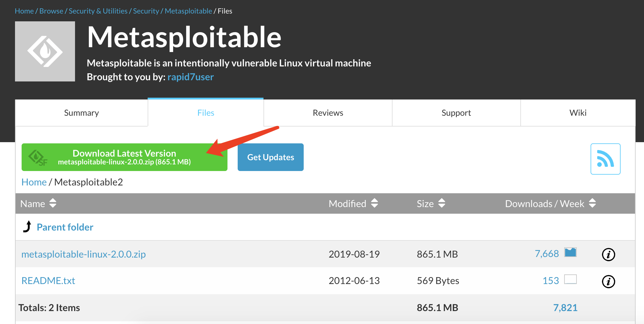Open the rapid7user profile link

(x=191, y=77)
